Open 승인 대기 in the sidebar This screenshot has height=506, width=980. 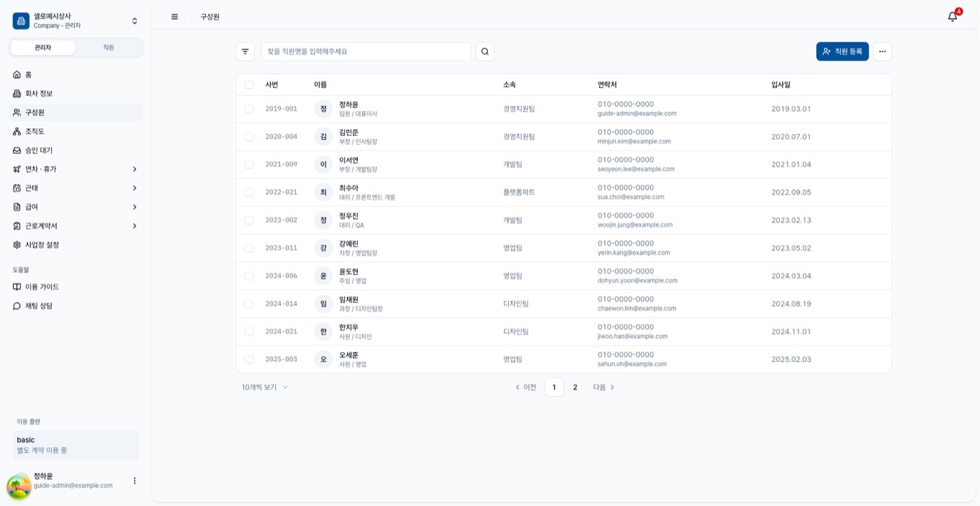coord(76,150)
